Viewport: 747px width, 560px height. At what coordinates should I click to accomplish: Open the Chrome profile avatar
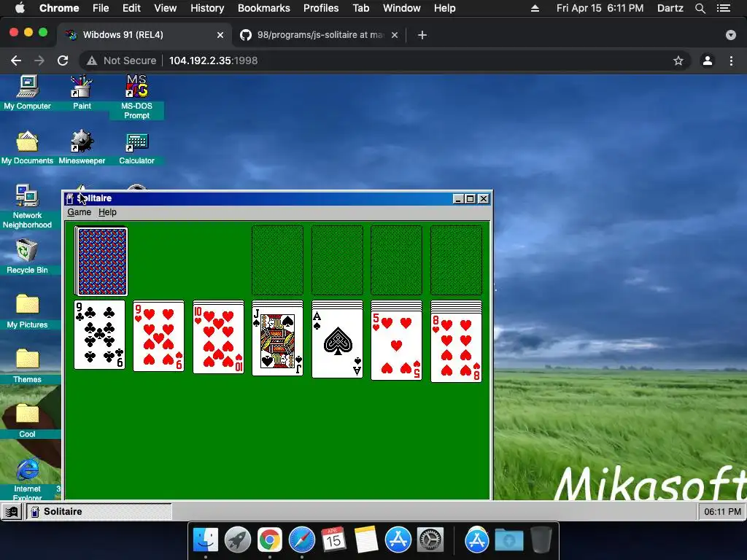click(x=708, y=61)
